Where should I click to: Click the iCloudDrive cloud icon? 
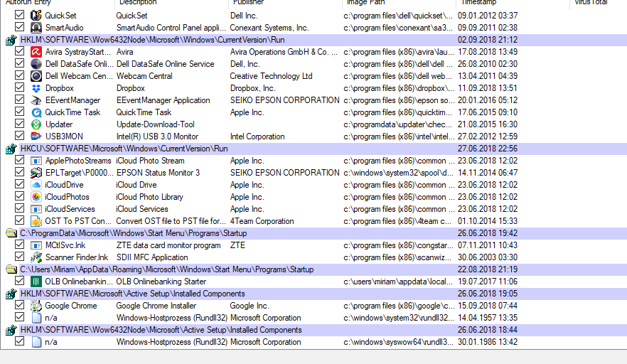(x=36, y=185)
